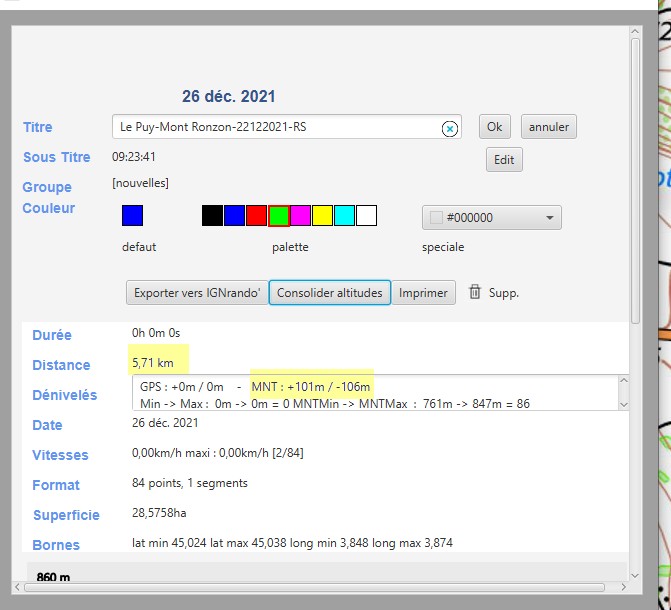Choose the yellow palette swatch
This screenshot has width=671, height=610.
point(322,216)
